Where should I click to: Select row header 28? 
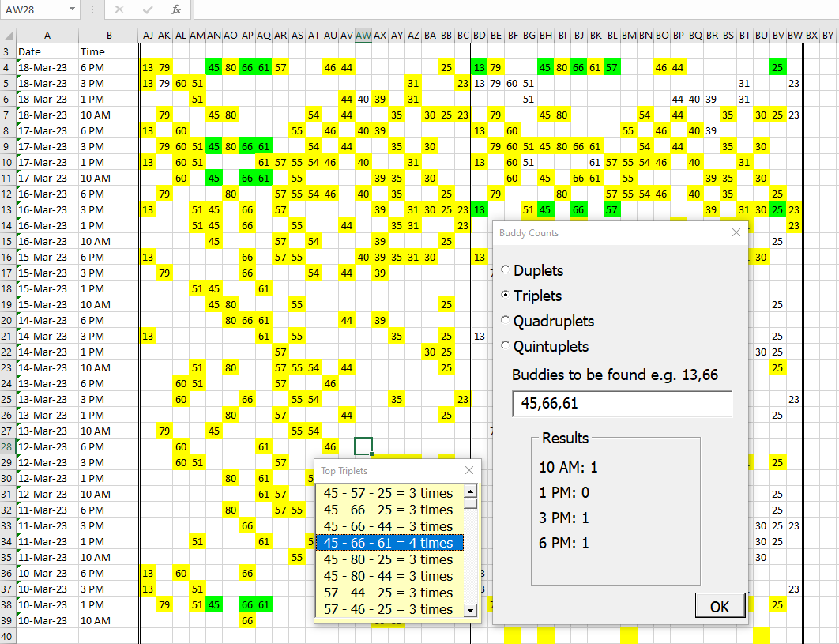tap(7, 446)
